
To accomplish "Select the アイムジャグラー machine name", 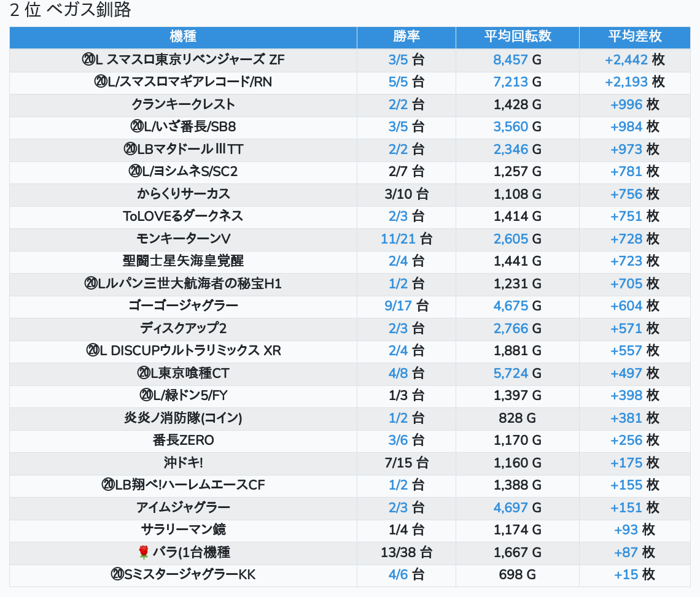I will click(183, 508).
